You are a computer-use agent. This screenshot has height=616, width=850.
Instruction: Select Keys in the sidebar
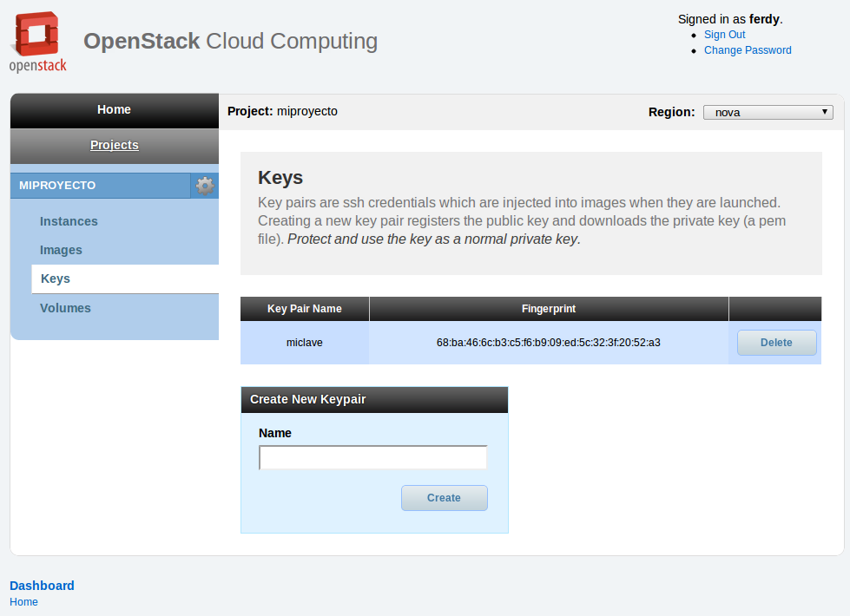tap(125, 279)
